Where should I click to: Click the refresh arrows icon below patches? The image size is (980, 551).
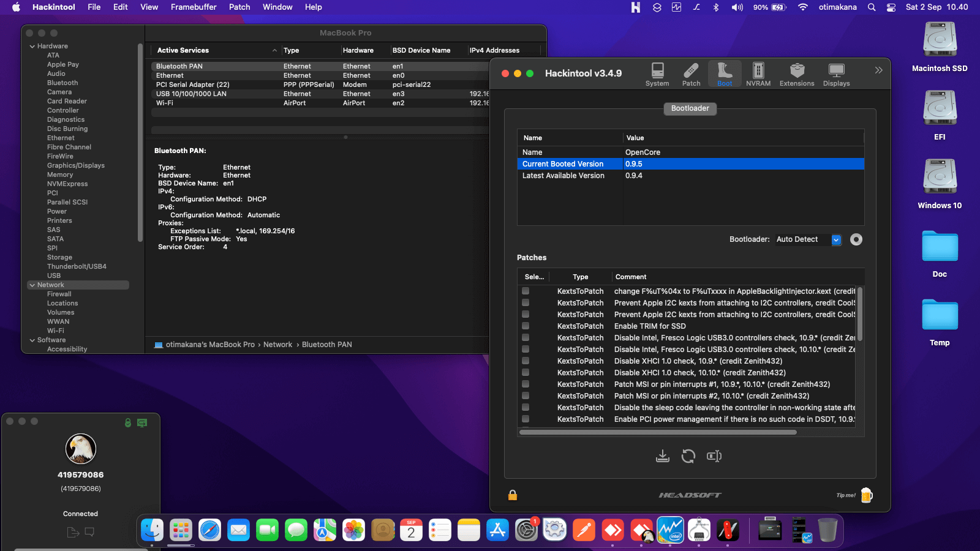point(688,456)
